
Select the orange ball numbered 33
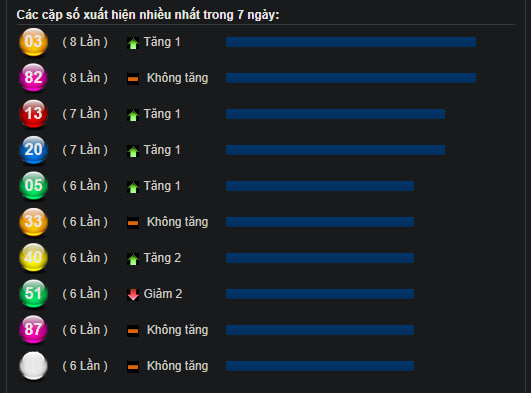33,222
